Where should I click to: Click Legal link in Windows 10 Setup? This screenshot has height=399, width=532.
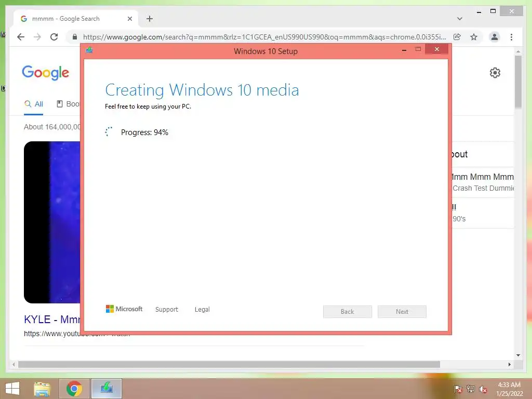point(202,310)
